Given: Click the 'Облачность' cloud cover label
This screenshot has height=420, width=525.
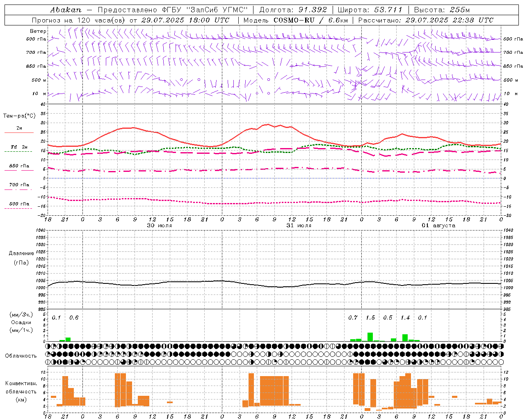Looking at the screenshot, I should [21, 356].
